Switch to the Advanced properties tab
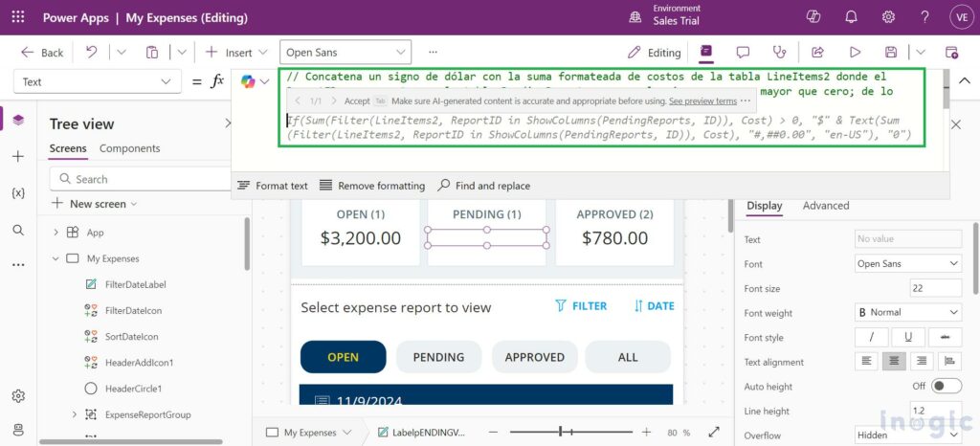The width and height of the screenshot is (980, 446). [825, 206]
